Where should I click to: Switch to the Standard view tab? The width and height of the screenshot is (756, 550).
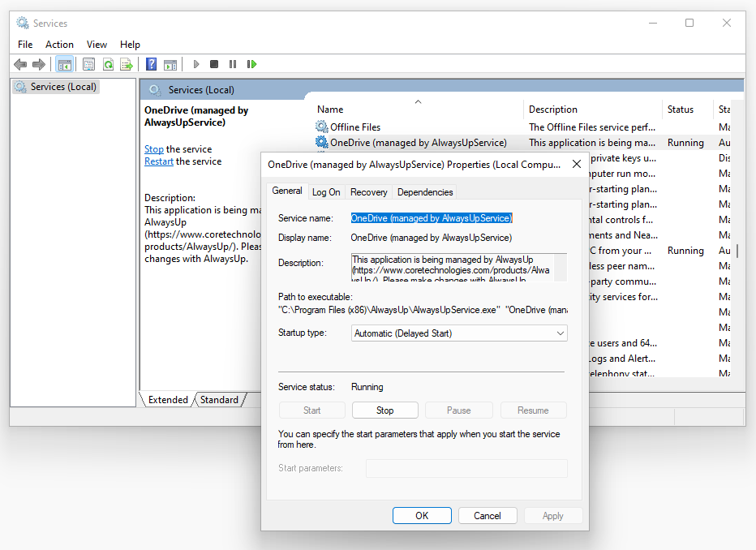(219, 400)
